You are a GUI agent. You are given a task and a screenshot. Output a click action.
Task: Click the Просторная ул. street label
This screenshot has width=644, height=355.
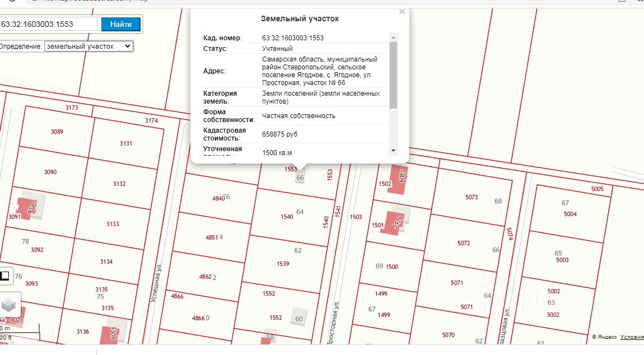pyautogui.click(x=333, y=323)
